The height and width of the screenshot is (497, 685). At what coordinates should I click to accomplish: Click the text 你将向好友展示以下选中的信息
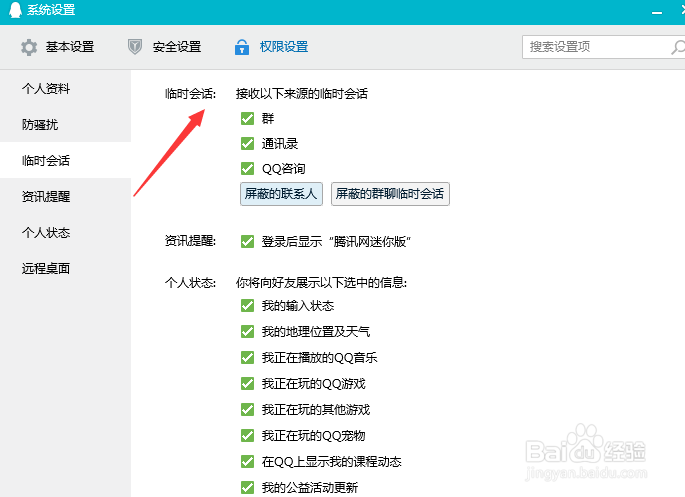coord(321,283)
